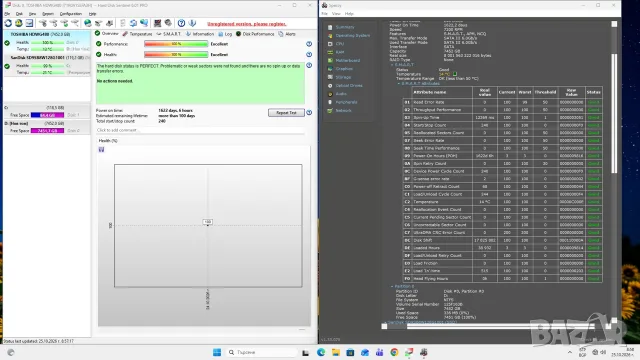Viewport: 640px width, 360px height.
Task: Open File Explorer from taskbar
Action: (x=336, y=352)
